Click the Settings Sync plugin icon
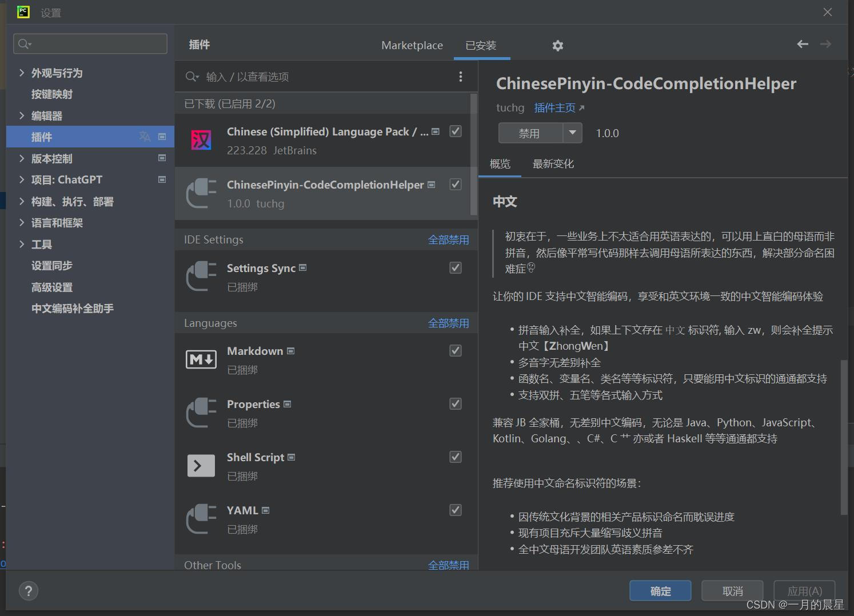 point(201,277)
